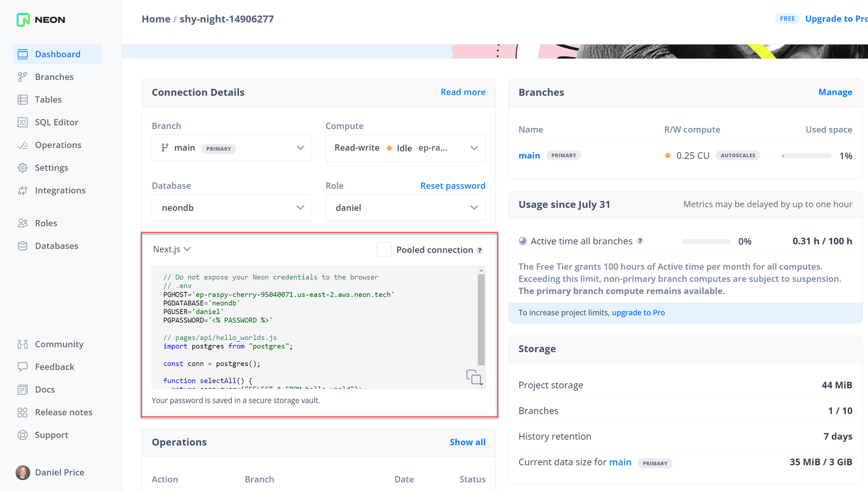This screenshot has width=868, height=491.
Task: Go to Branches page
Action: (54, 77)
